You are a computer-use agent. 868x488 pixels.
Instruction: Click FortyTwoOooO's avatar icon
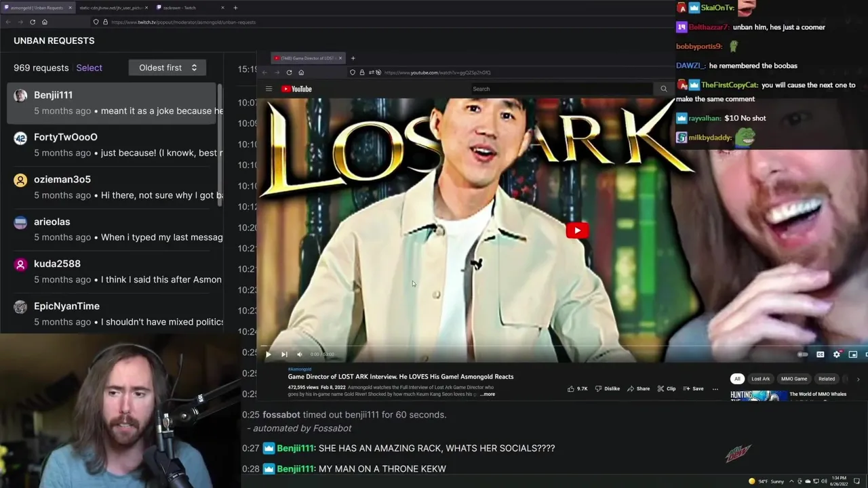point(20,138)
